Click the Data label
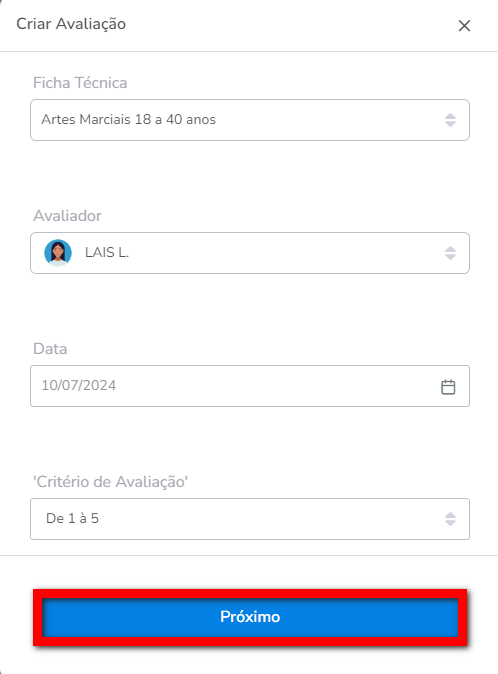 (50, 349)
